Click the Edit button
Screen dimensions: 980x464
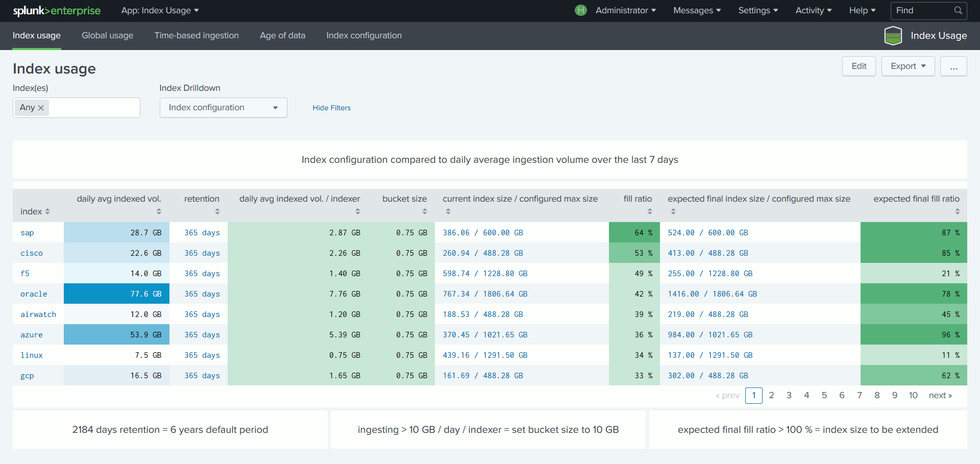click(x=859, y=66)
